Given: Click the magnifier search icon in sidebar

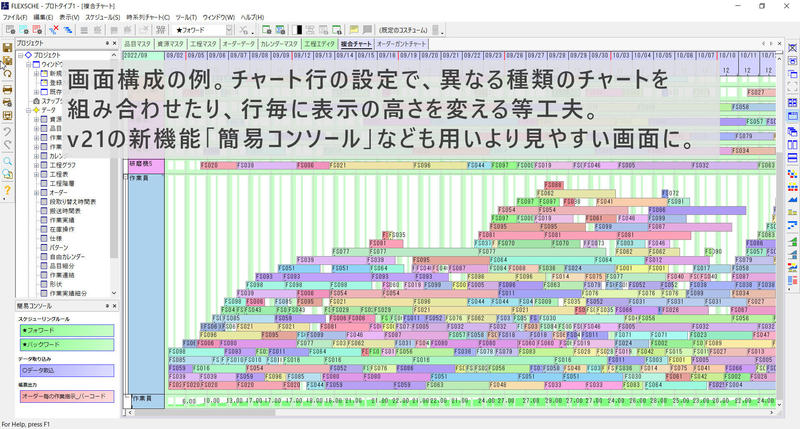Looking at the screenshot, I should coord(8,160).
